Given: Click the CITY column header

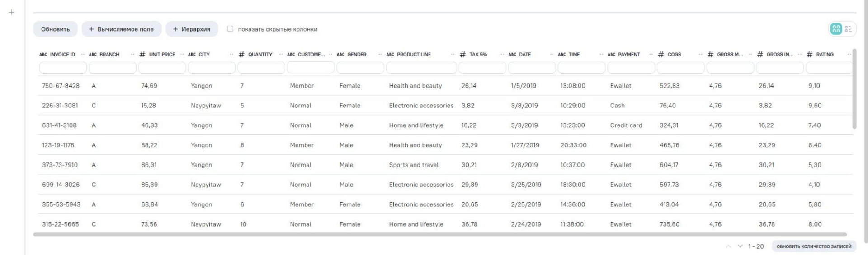Looking at the screenshot, I should coord(204,55).
